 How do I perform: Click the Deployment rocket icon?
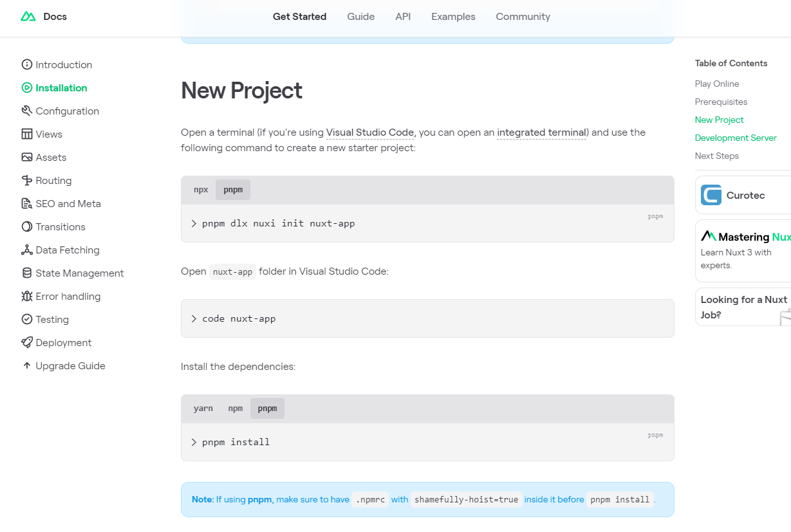pyautogui.click(x=26, y=342)
